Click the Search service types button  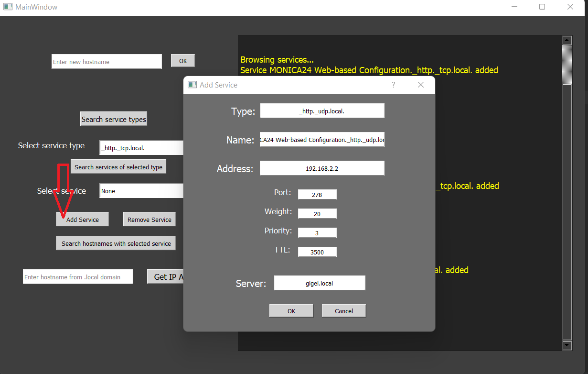[114, 119]
